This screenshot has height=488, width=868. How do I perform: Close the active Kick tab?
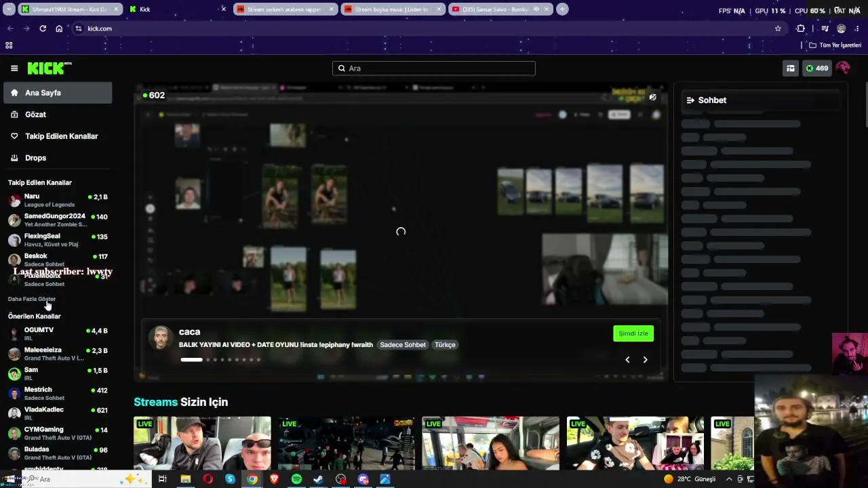(224, 9)
